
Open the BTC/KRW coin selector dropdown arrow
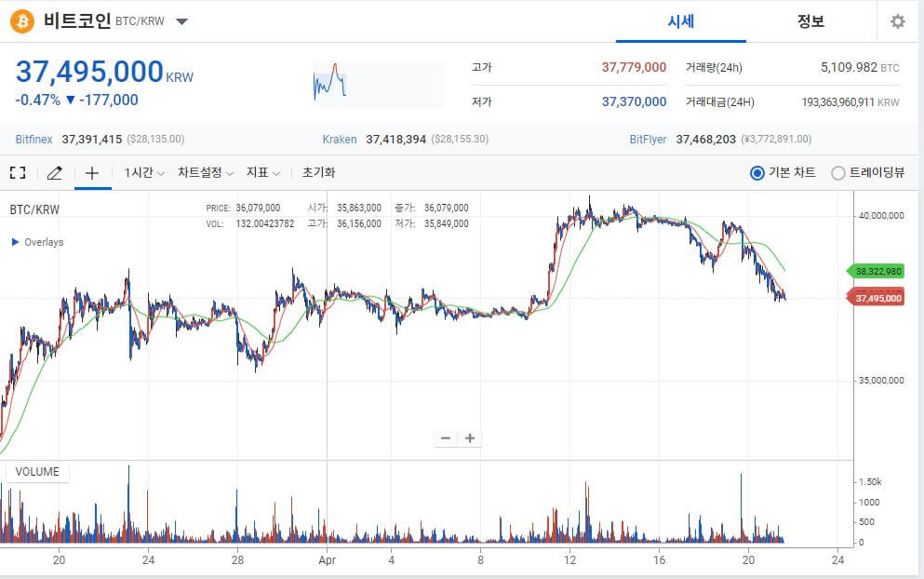[181, 21]
